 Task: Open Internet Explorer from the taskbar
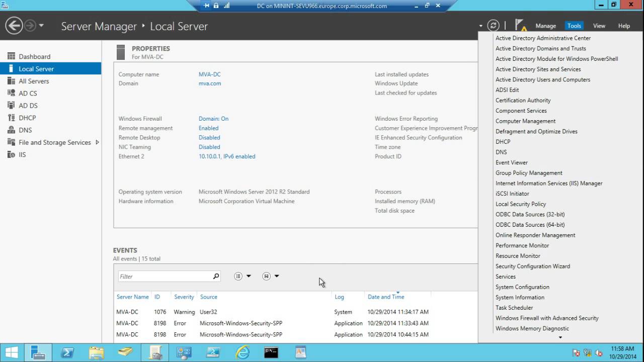pyautogui.click(x=243, y=352)
